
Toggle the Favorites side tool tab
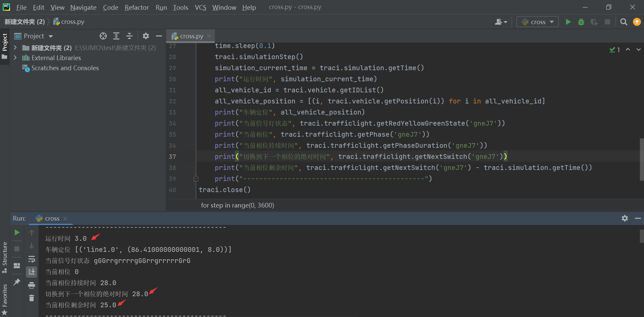tap(5, 300)
